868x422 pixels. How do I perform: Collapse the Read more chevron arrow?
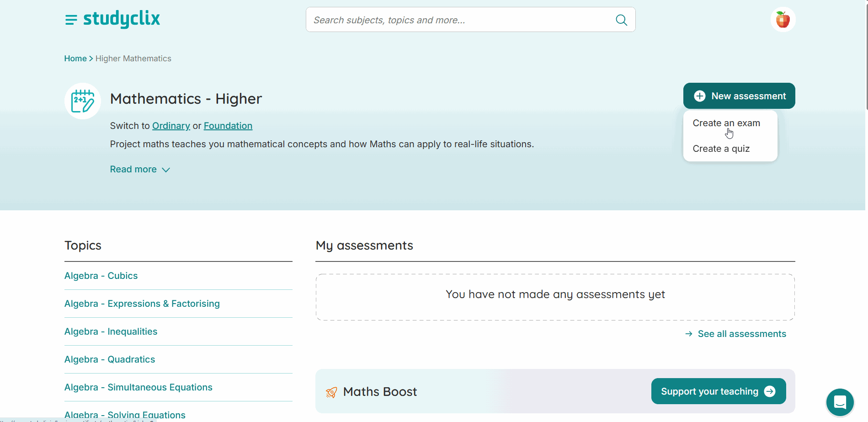point(165,170)
